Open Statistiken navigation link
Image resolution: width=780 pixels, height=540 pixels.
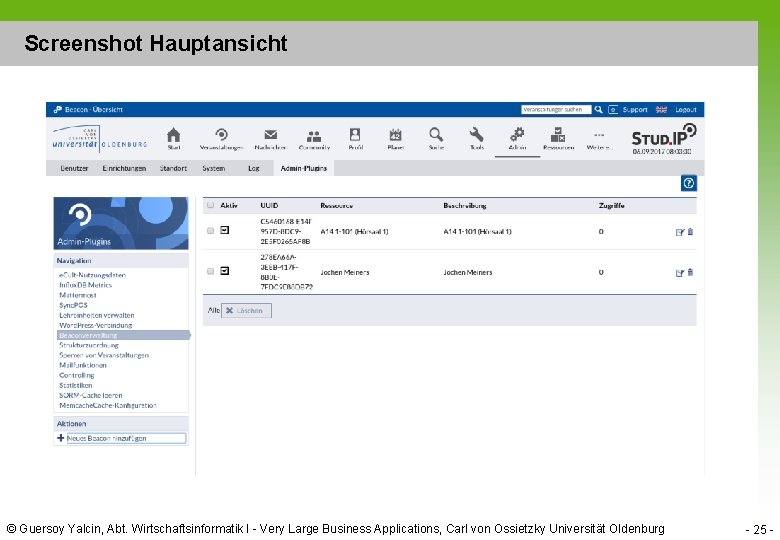(x=76, y=385)
